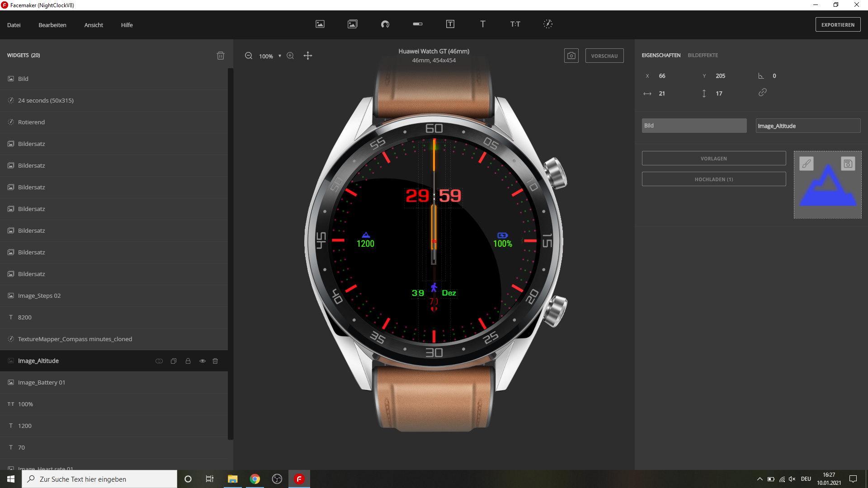Select TextureMapper_Compass minutes_cloned widget

[114, 339]
